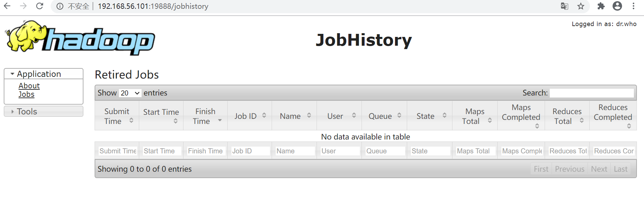Focus the Name filter field
The image size is (644, 215).
pyautogui.click(x=295, y=151)
